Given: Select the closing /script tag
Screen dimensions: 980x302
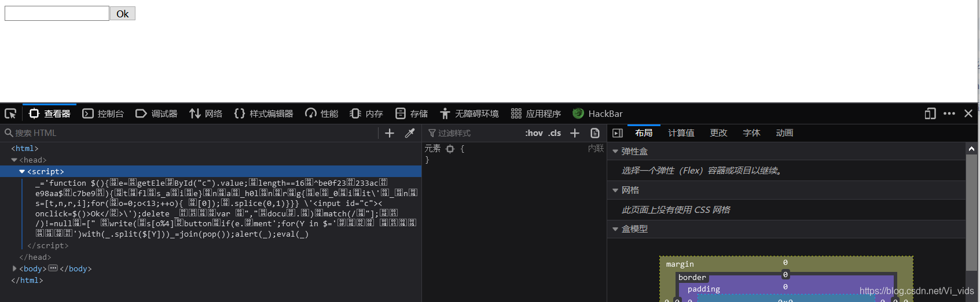Looking at the screenshot, I should coord(48,246).
